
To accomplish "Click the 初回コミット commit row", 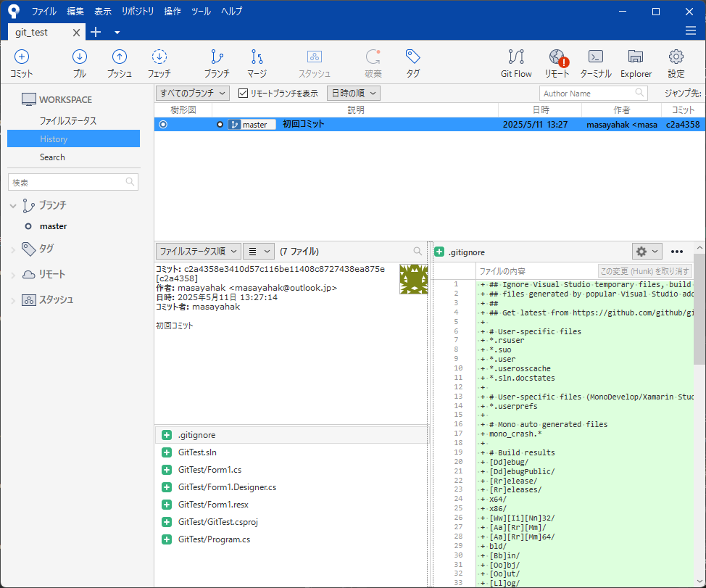I will (430, 124).
